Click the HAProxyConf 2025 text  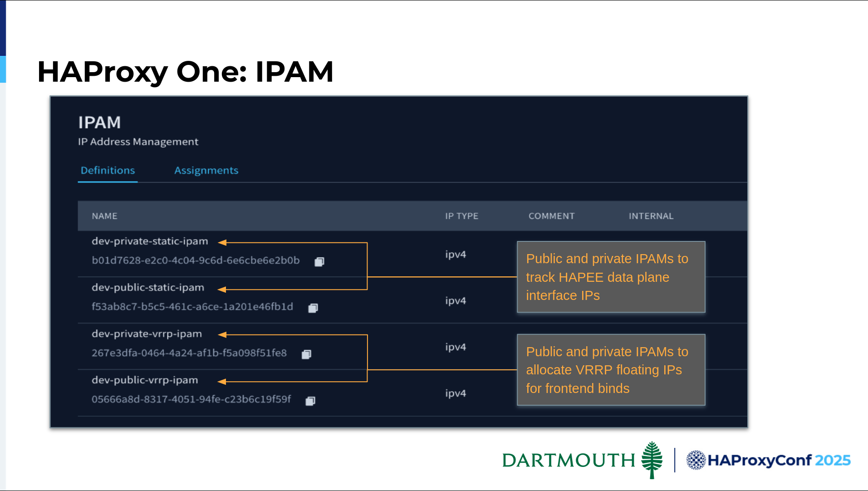click(779, 460)
